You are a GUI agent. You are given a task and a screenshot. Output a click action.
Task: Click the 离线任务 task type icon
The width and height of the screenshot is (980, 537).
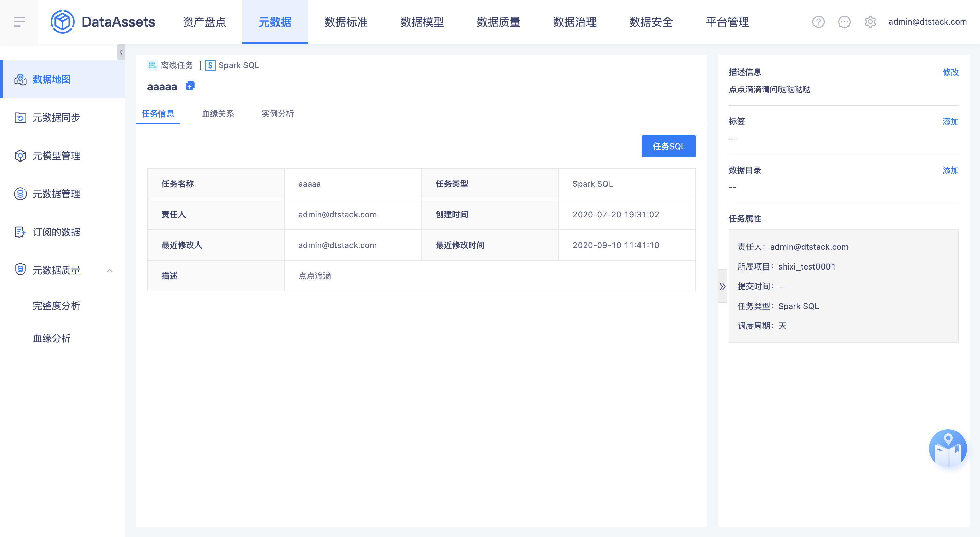[152, 65]
